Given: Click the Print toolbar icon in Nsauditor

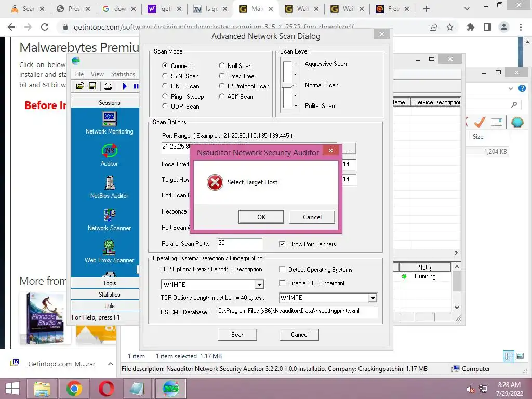Looking at the screenshot, I should 108,86.
